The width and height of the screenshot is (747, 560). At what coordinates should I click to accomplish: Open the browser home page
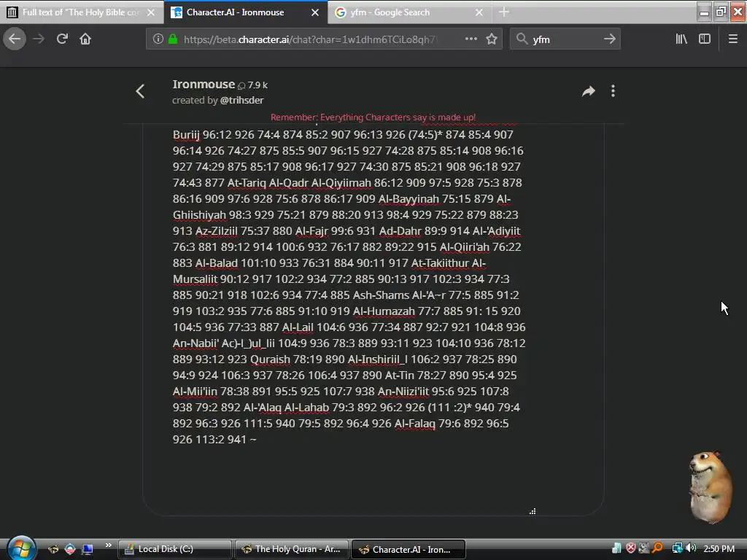[x=85, y=39]
